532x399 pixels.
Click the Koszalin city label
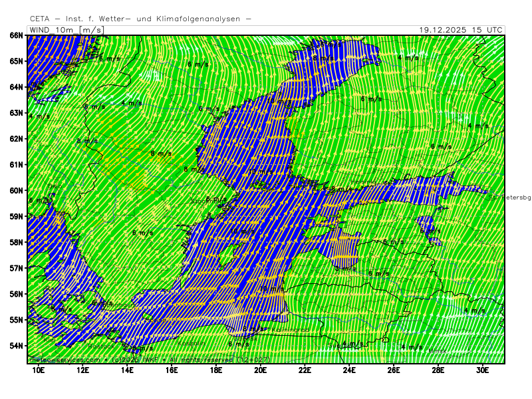tap(191, 343)
